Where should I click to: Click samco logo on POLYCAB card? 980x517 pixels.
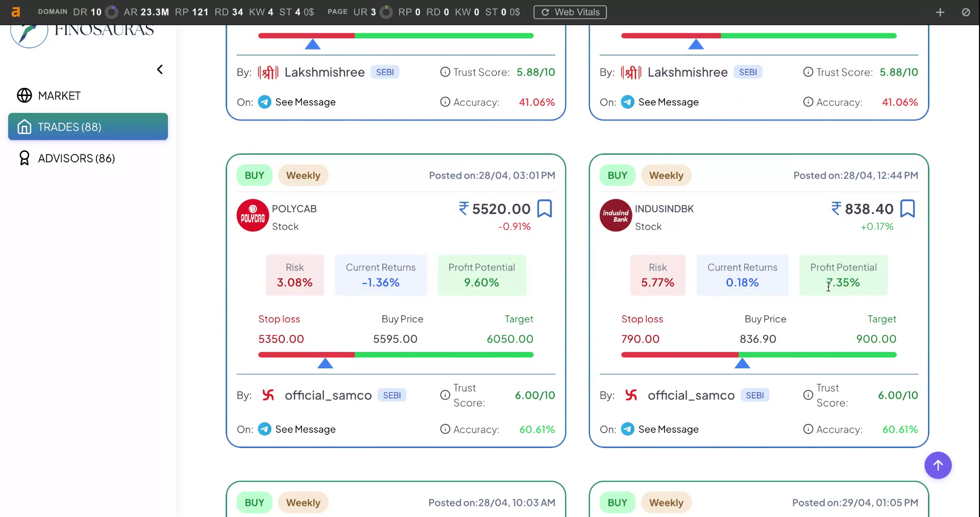coord(268,395)
